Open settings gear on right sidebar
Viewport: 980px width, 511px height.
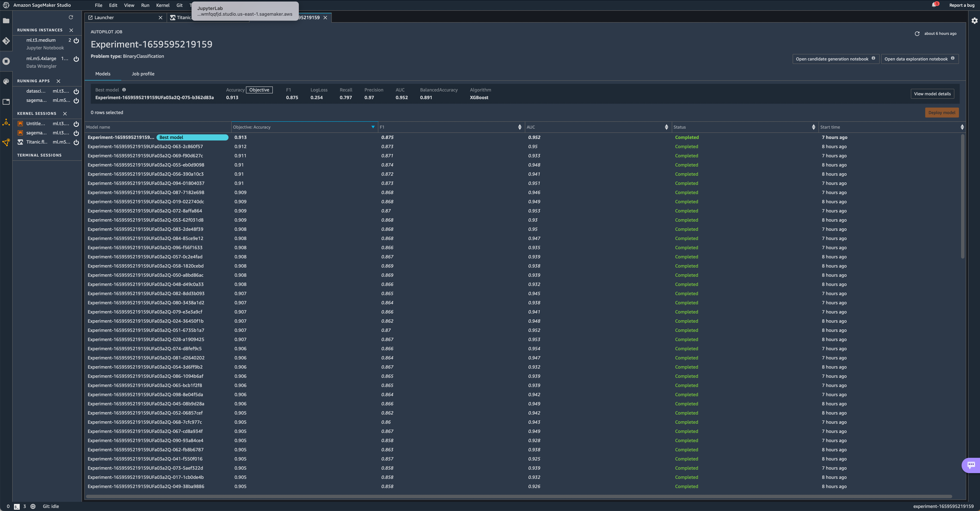point(974,21)
